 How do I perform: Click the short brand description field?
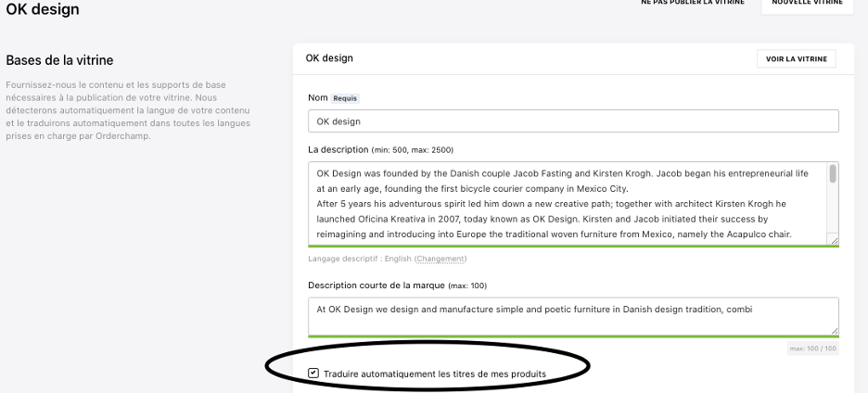coord(573,317)
